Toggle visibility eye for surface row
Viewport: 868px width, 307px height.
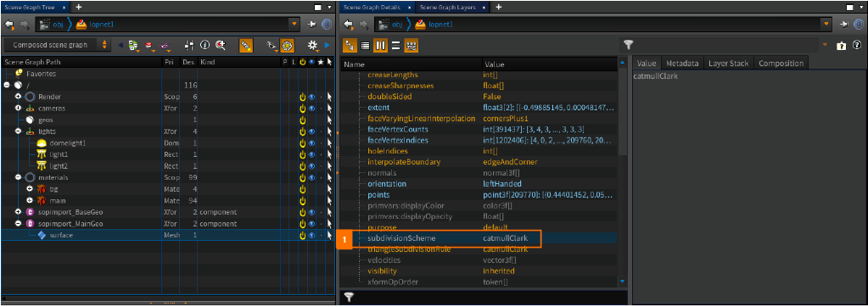[311, 235]
